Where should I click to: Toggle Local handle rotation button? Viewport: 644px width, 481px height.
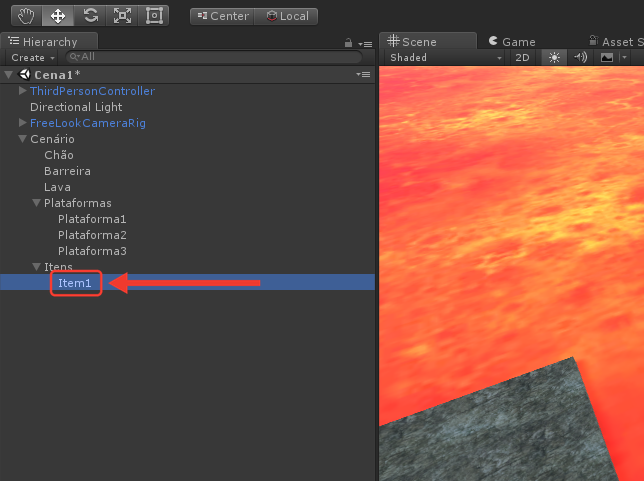point(286,16)
